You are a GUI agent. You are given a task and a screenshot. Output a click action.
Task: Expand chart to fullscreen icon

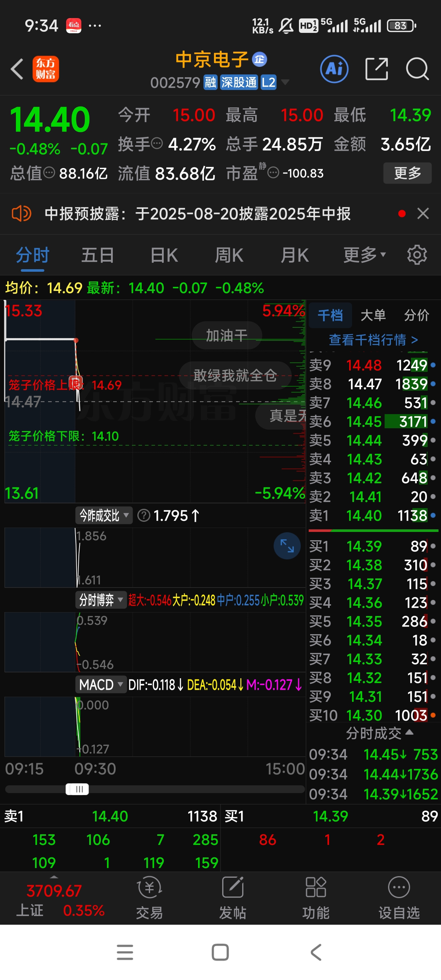287,546
